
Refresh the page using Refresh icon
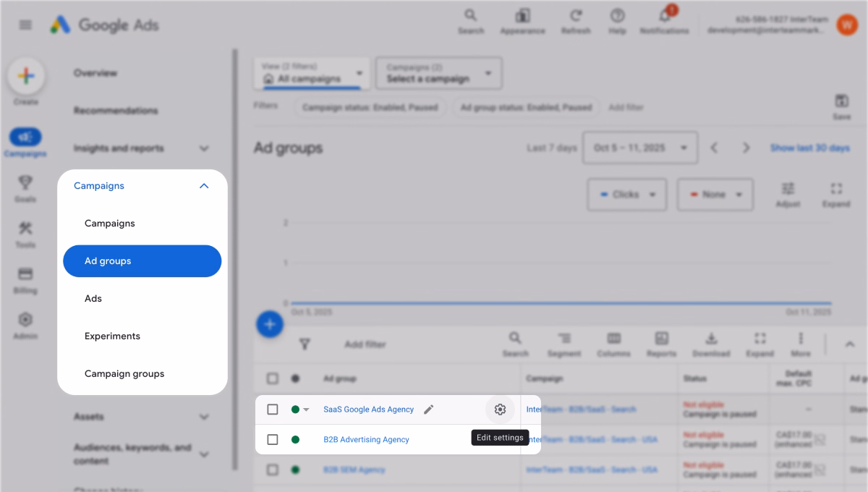(x=576, y=21)
